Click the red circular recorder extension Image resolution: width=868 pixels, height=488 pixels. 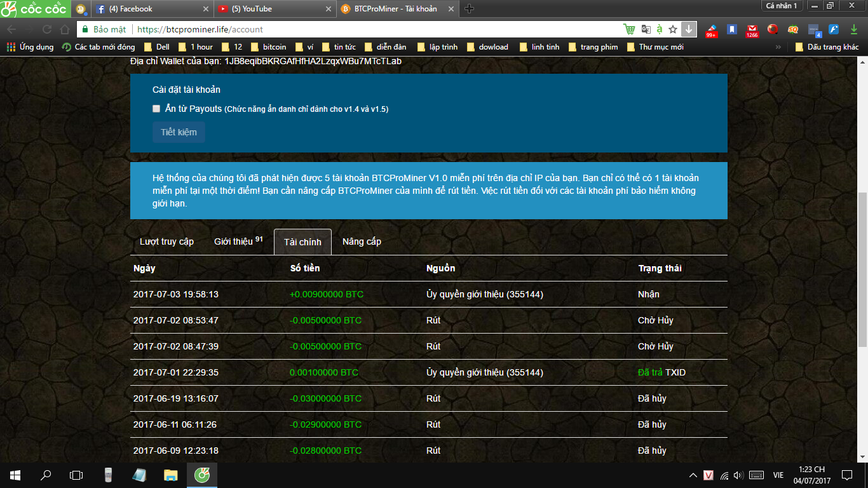773,29
